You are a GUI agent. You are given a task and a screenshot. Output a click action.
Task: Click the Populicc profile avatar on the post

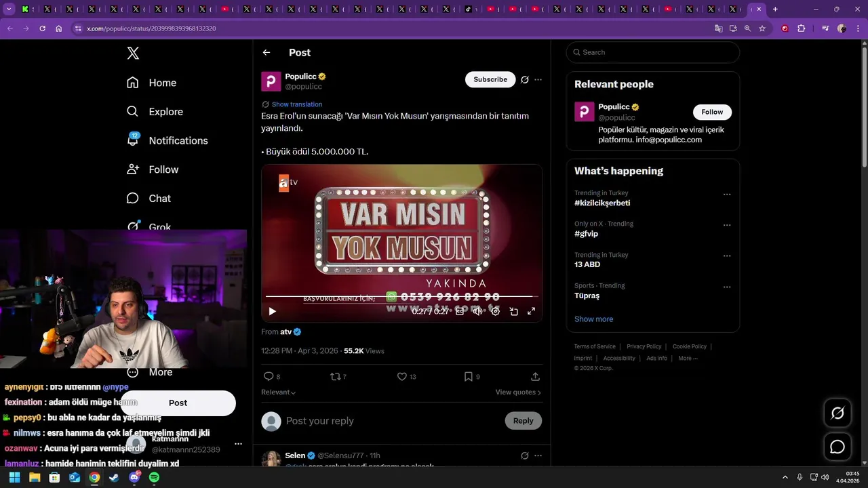[271, 81]
